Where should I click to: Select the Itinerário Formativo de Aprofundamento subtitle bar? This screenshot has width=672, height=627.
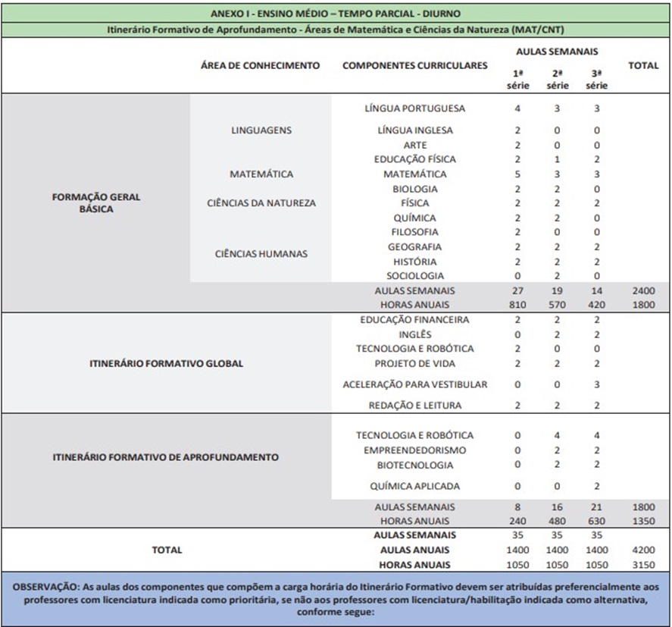tap(336, 30)
